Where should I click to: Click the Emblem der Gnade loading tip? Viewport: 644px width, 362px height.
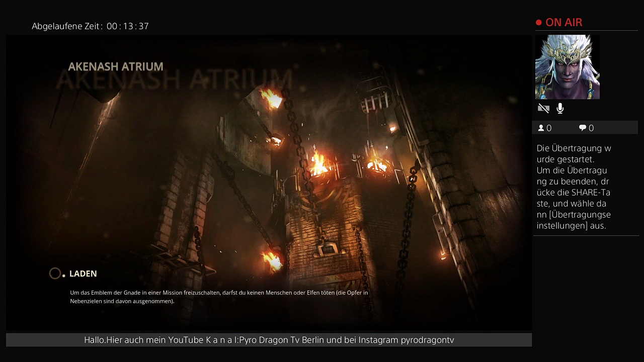[x=219, y=297]
